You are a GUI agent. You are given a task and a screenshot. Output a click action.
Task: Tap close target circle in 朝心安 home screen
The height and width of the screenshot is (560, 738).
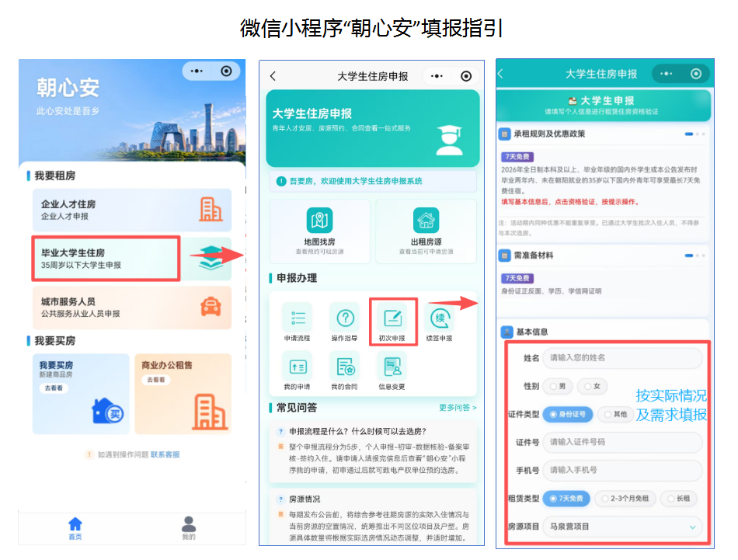click(226, 71)
